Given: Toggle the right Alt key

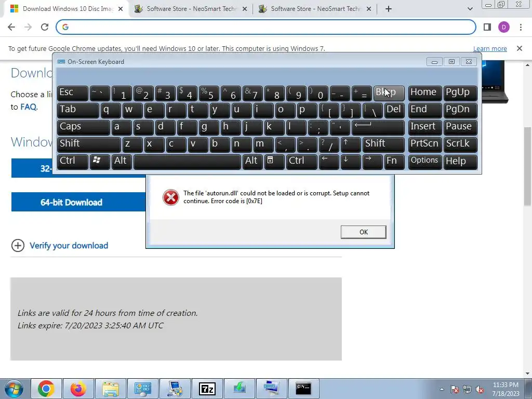Looking at the screenshot, I should pos(252,161).
